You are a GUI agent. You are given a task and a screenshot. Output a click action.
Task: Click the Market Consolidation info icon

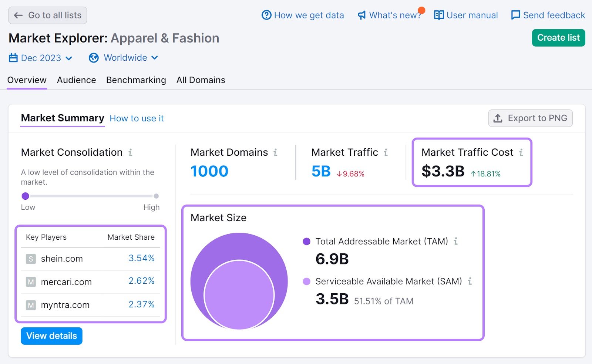(131, 152)
